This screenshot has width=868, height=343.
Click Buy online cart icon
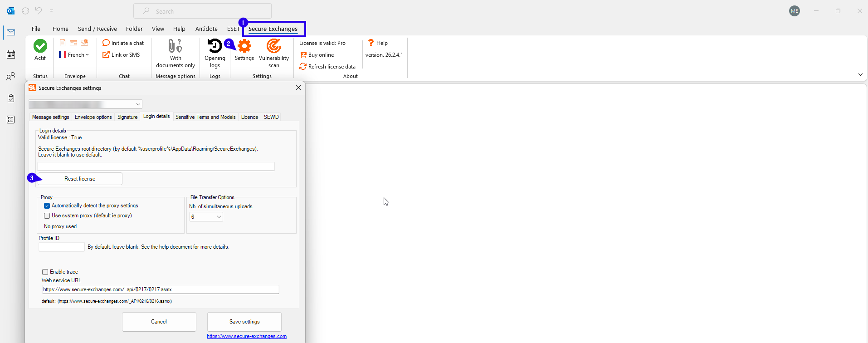coord(303,55)
